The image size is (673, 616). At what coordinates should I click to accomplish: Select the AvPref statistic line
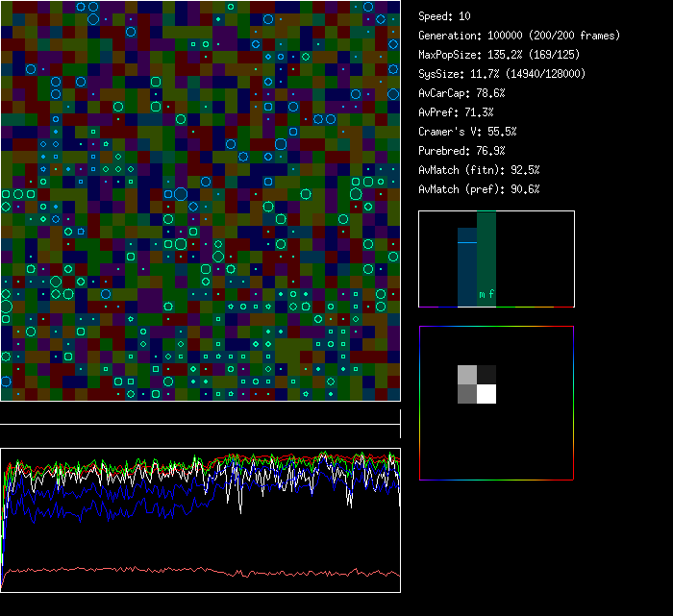click(x=455, y=112)
